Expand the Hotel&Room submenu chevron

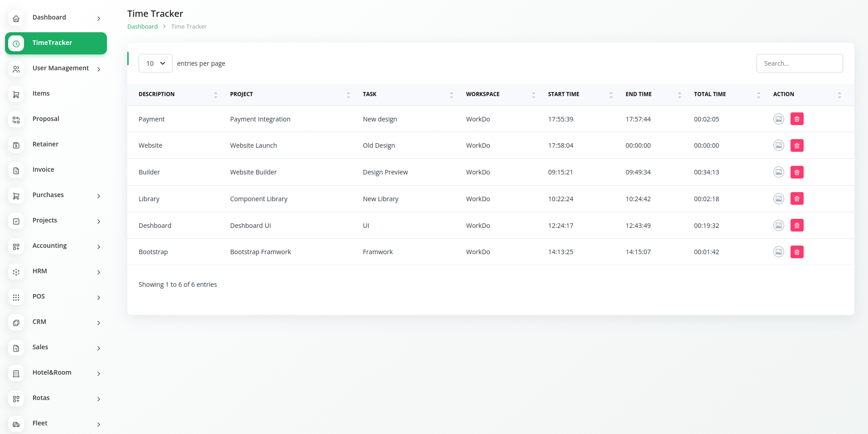coord(98,374)
